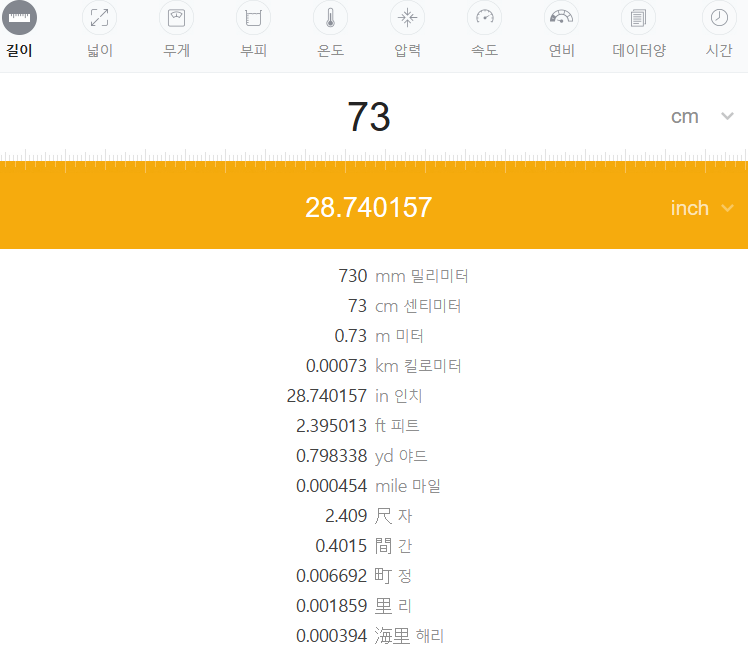Select the 0.001859 里 리 row
Screen dimensions: 748x648
click(x=354, y=606)
